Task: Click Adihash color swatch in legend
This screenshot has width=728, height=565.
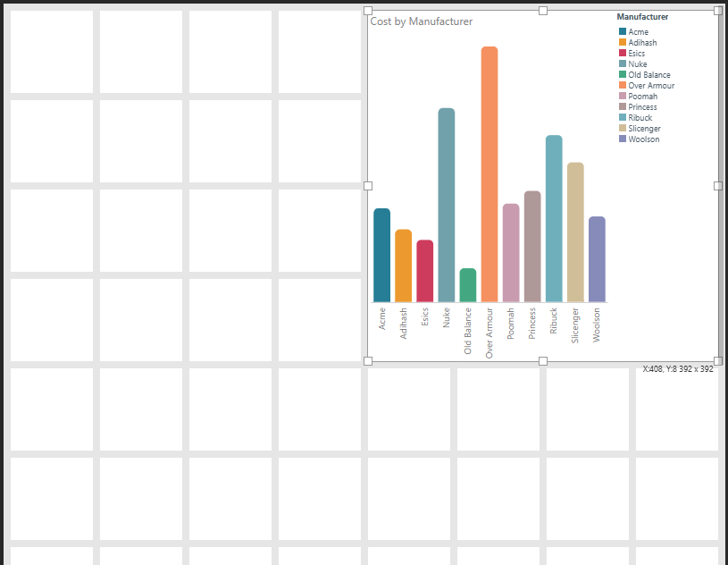Action: pos(622,42)
